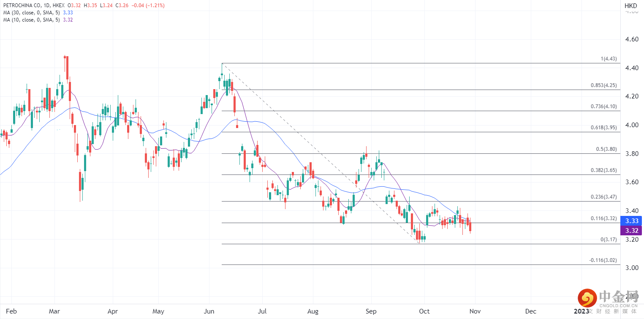Click the Sep label on the time axis

pos(371,311)
